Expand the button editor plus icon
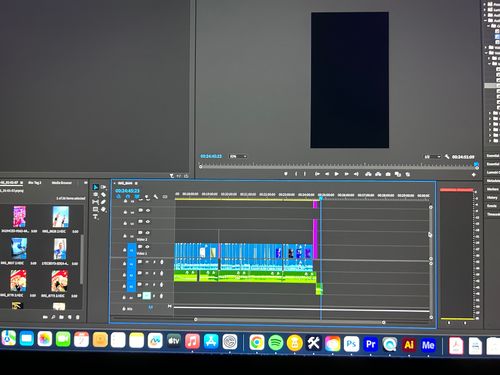This screenshot has width=500, height=375. click(474, 174)
